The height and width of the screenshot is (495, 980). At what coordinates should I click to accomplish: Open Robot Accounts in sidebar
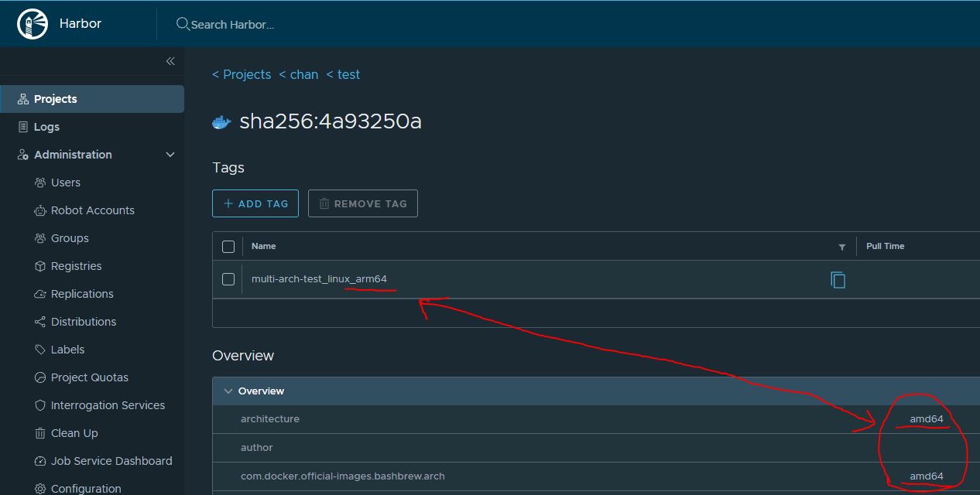point(92,210)
